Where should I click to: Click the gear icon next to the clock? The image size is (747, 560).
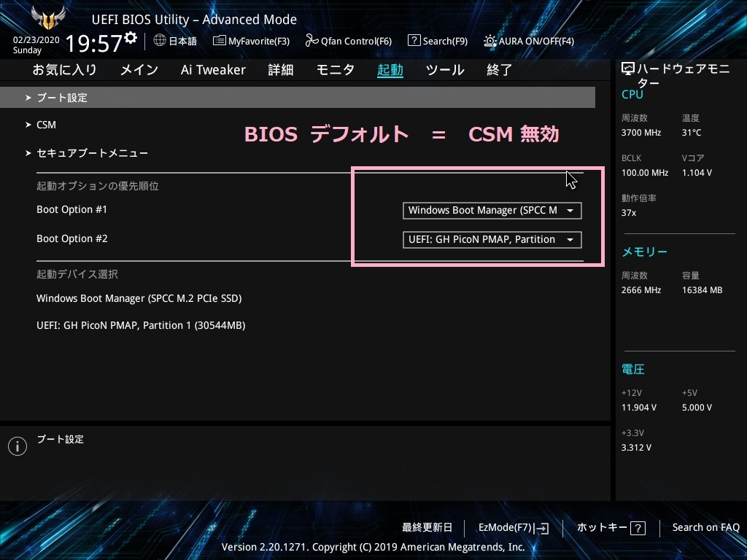tap(131, 38)
